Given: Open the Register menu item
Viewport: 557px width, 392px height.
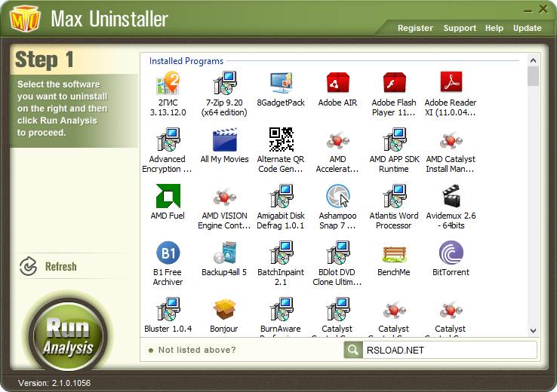Looking at the screenshot, I should point(415,28).
